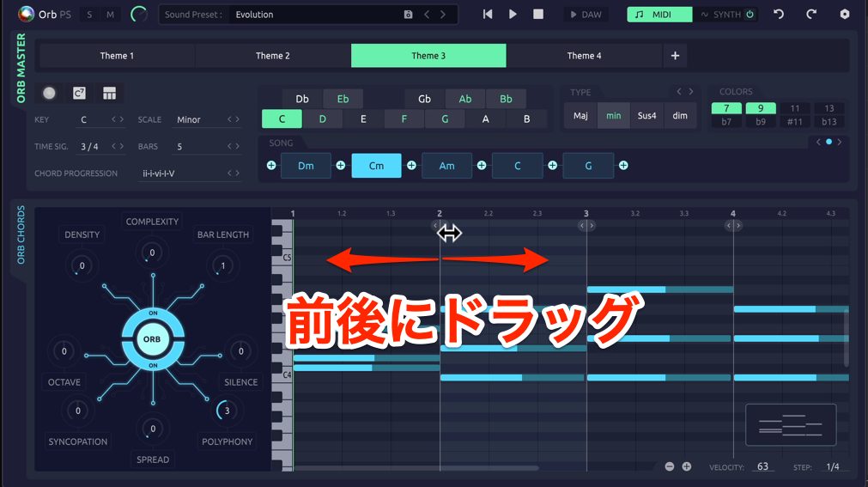The height and width of the screenshot is (487, 868).
Task: Click the central ORB button
Action: pos(152,339)
